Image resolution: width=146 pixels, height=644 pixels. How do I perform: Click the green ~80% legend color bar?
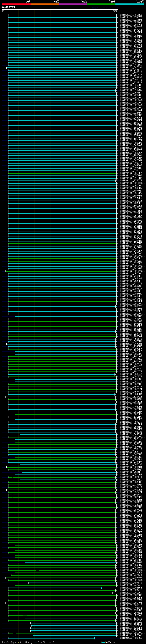pos(101,4)
